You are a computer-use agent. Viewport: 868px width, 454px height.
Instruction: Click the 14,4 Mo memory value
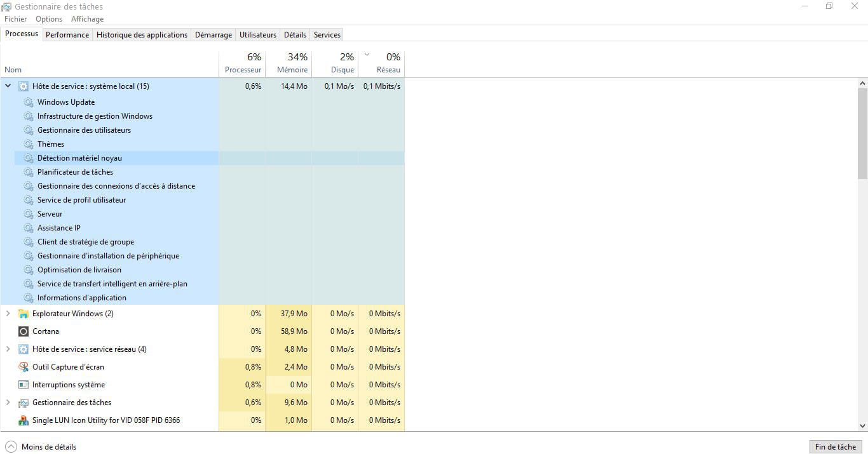tap(294, 86)
